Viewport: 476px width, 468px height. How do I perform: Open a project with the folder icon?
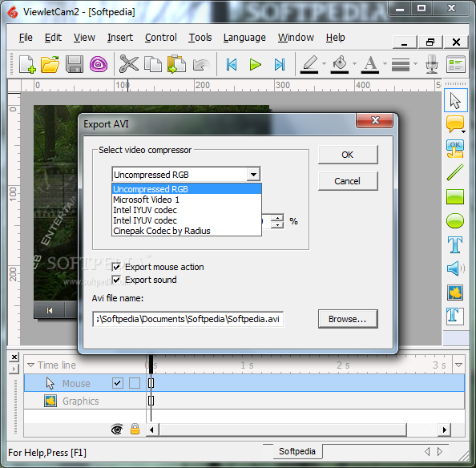[x=50, y=64]
